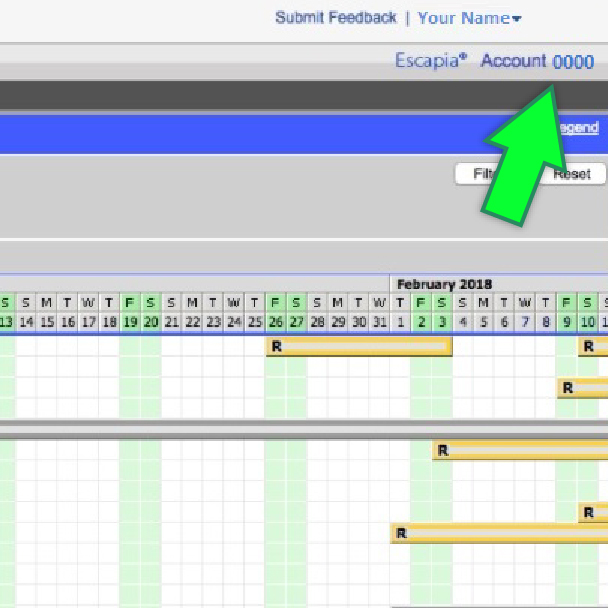The width and height of the screenshot is (608, 608).
Task: Click the date cell for February 2
Action: tap(421, 322)
